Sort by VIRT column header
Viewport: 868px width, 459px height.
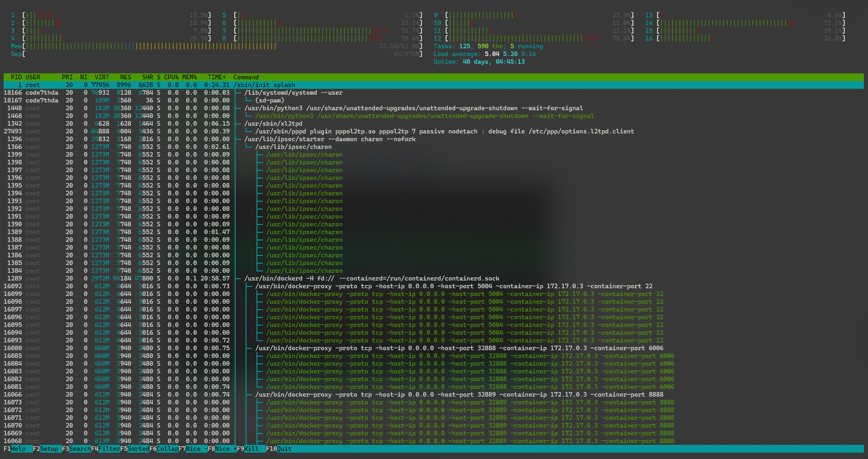[102, 77]
